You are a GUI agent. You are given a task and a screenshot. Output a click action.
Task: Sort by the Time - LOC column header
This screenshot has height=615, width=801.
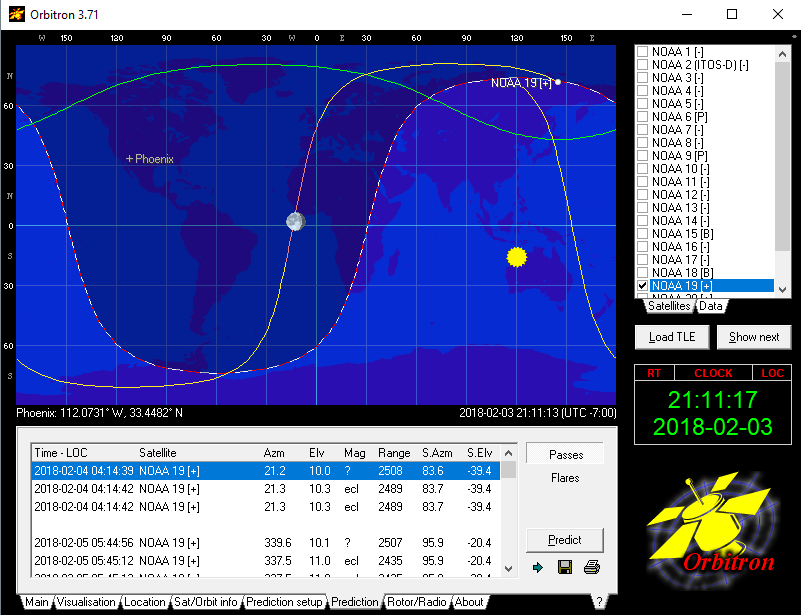[x=60, y=453]
